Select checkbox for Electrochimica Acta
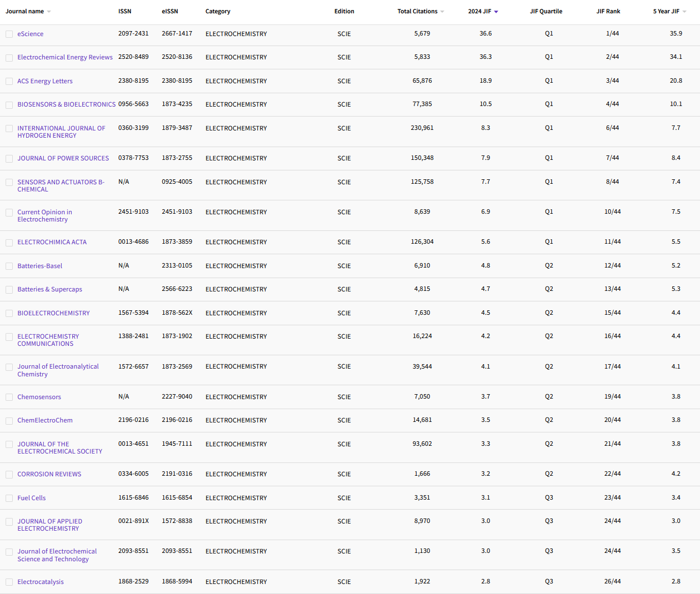The width and height of the screenshot is (700, 594). click(9, 243)
